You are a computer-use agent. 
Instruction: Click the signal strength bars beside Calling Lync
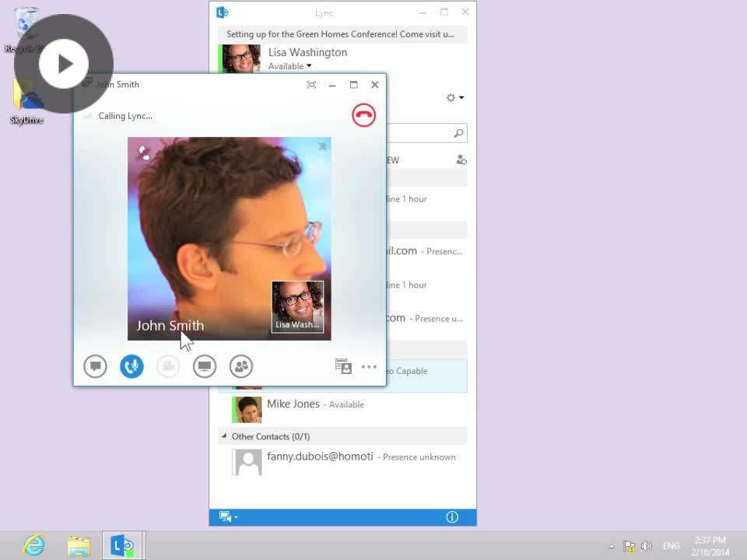pos(87,116)
